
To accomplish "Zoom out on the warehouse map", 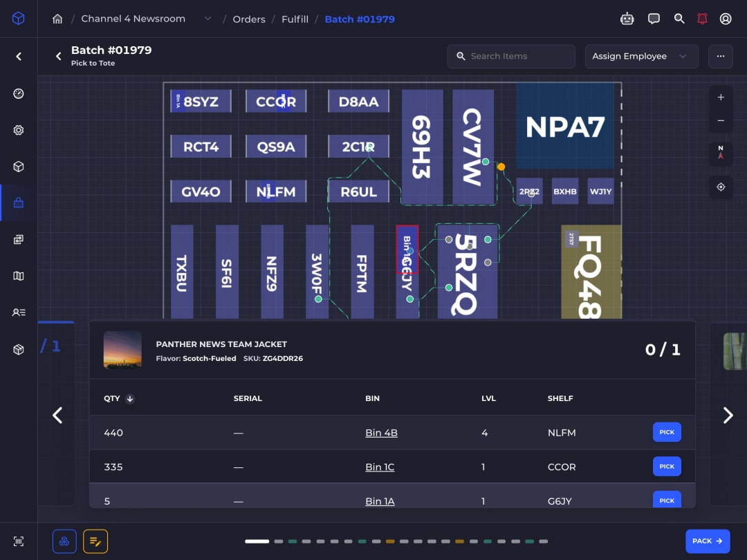I will click(x=721, y=120).
